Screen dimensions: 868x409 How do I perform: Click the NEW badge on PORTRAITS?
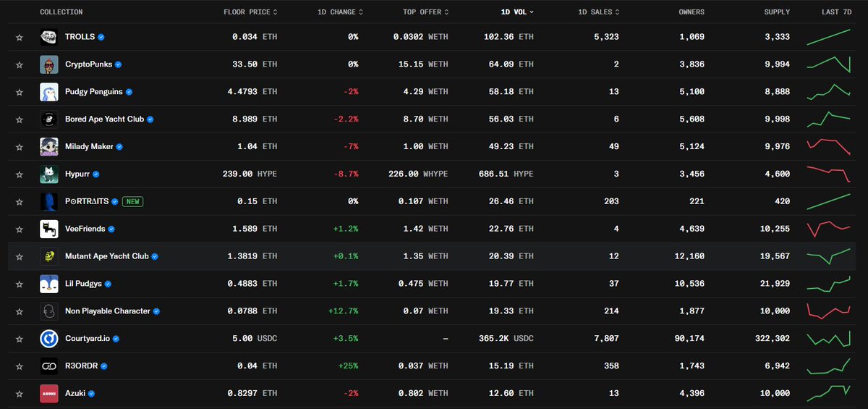pos(132,201)
